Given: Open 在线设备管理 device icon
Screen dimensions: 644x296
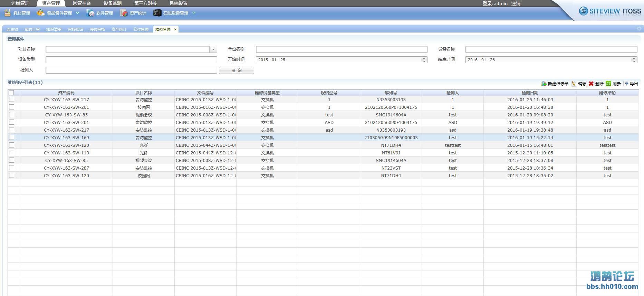Looking at the screenshot, I should (157, 13).
